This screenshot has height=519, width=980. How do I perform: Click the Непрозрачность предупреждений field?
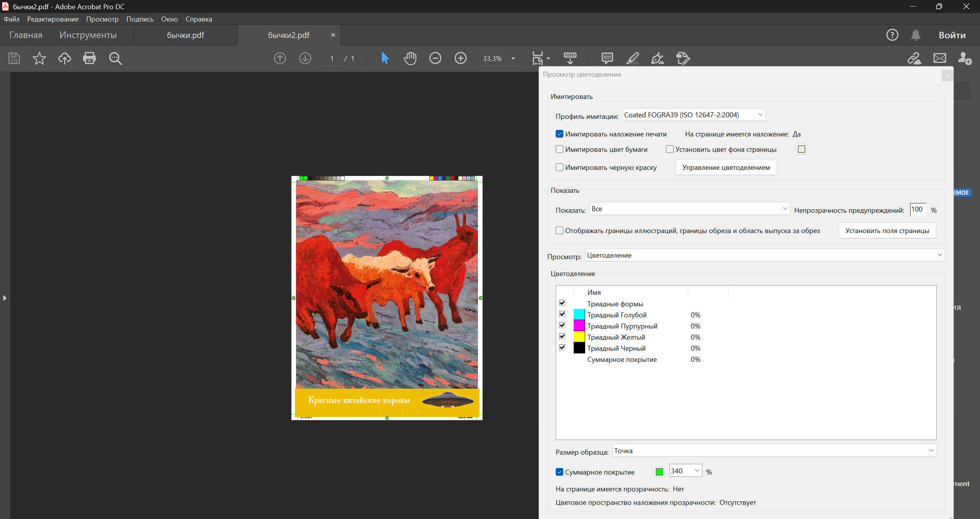tap(918, 209)
